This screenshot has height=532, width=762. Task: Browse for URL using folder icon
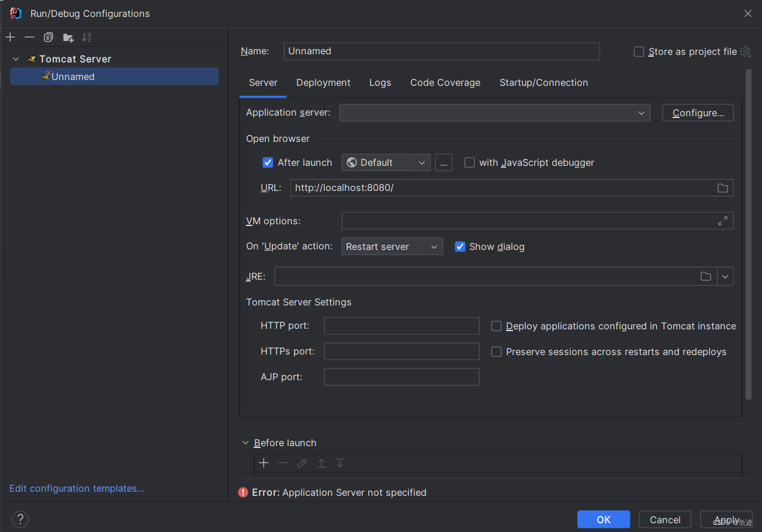point(723,188)
